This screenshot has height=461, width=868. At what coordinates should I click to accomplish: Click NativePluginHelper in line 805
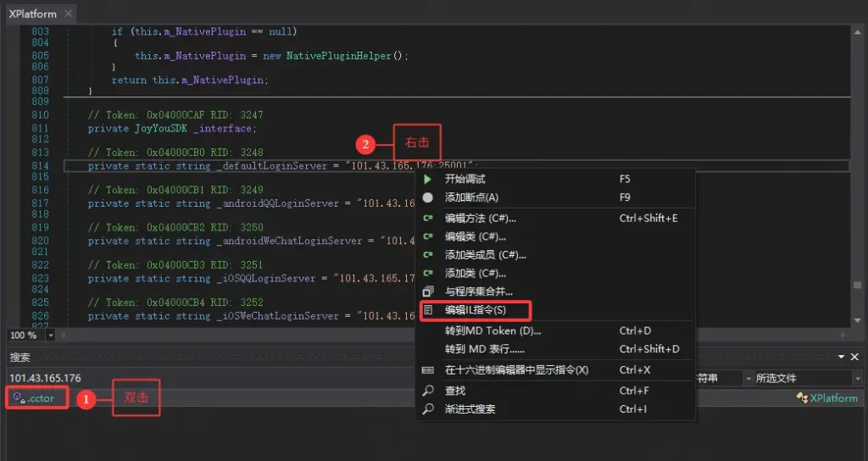coord(339,56)
